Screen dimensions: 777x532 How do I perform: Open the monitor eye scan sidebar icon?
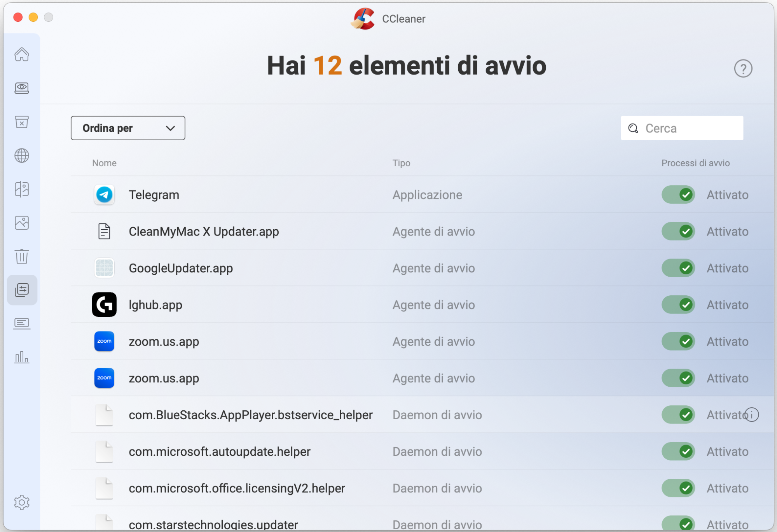(22, 88)
